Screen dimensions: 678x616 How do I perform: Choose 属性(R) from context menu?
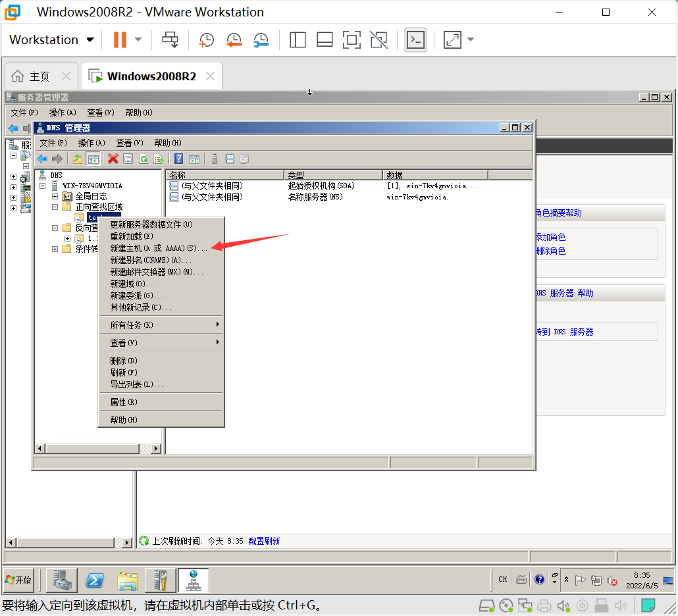(161, 402)
